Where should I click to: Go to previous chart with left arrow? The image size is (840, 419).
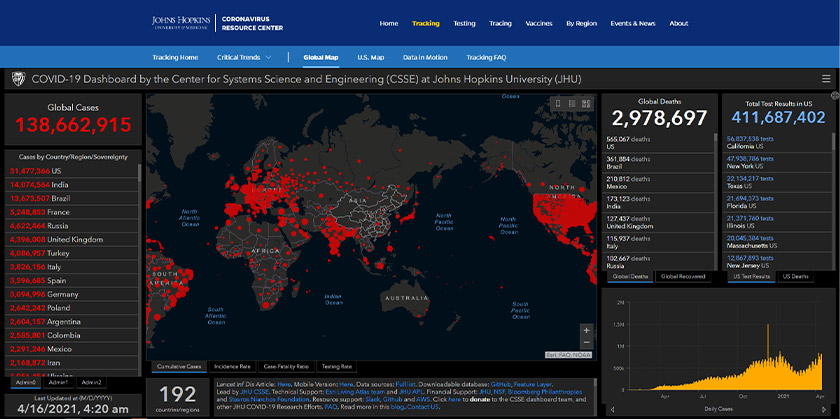pos(610,410)
